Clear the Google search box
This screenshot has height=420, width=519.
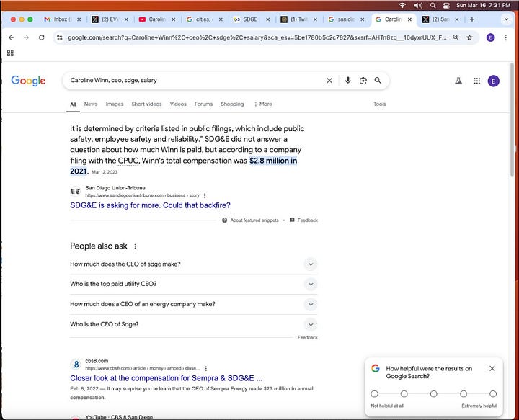point(329,81)
